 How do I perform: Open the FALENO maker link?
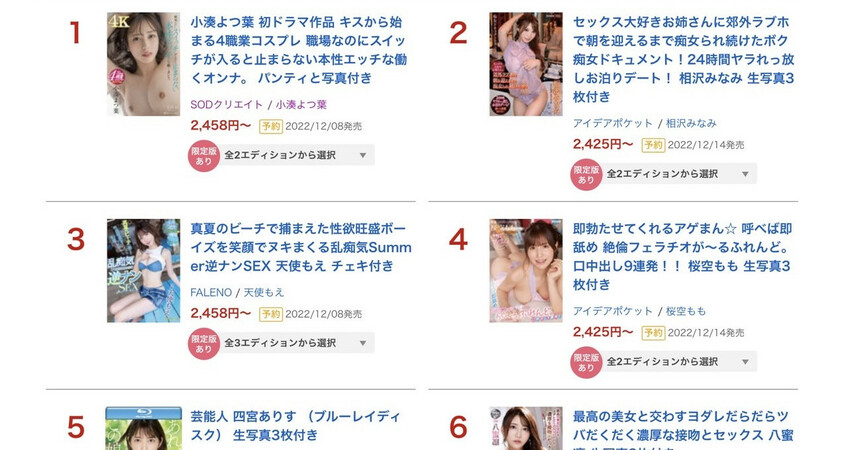[x=211, y=293]
